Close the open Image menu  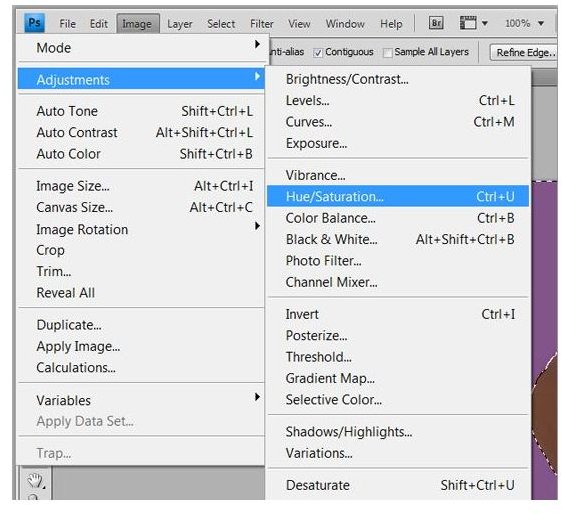coord(138,24)
